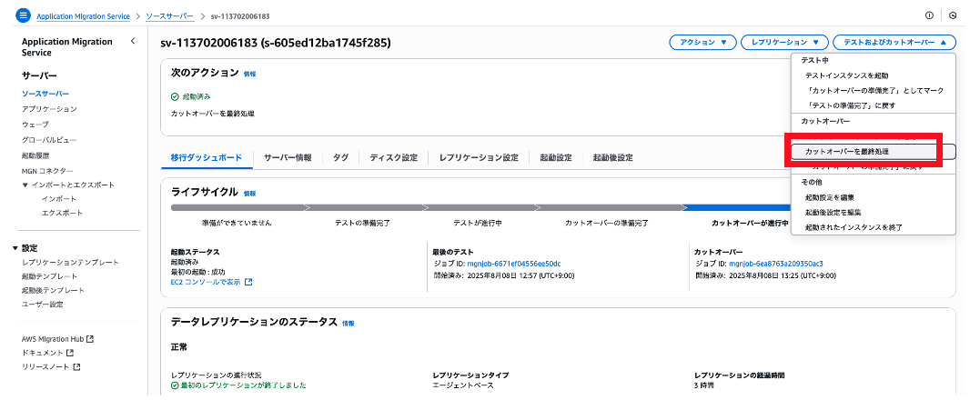This screenshot has height=420, width=980.
Task: Click the 準備ができていません lifecycle step
Action: pyautogui.click(x=237, y=223)
